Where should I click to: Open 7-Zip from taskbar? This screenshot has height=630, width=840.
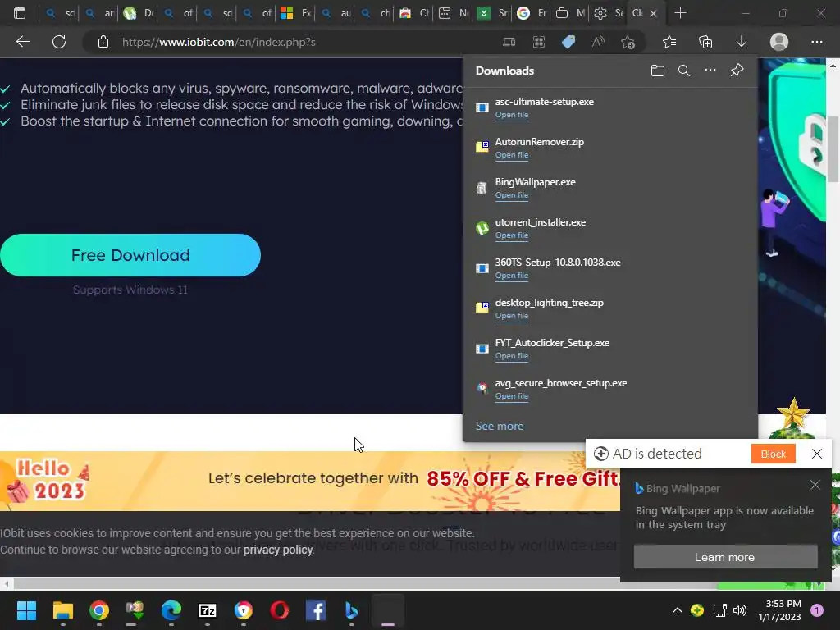[208, 610]
